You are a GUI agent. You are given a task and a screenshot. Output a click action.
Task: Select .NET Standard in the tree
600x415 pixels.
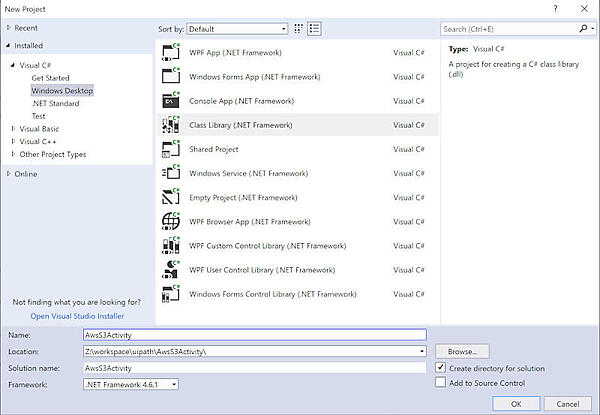click(55, 103)
